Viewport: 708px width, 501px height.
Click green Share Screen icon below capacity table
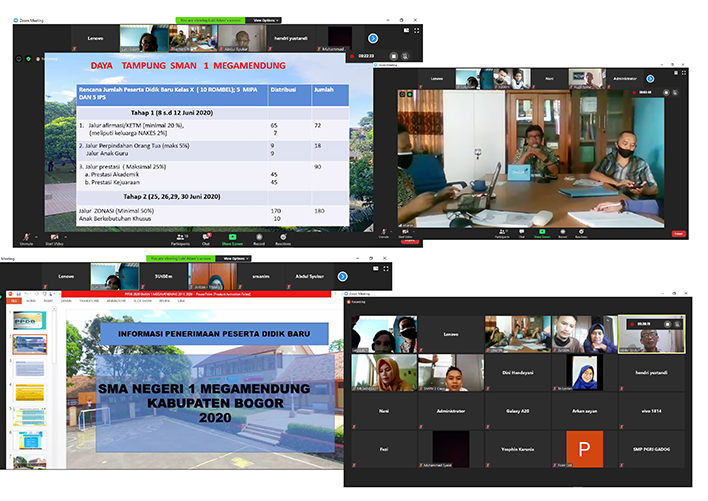tap(231, 239)
